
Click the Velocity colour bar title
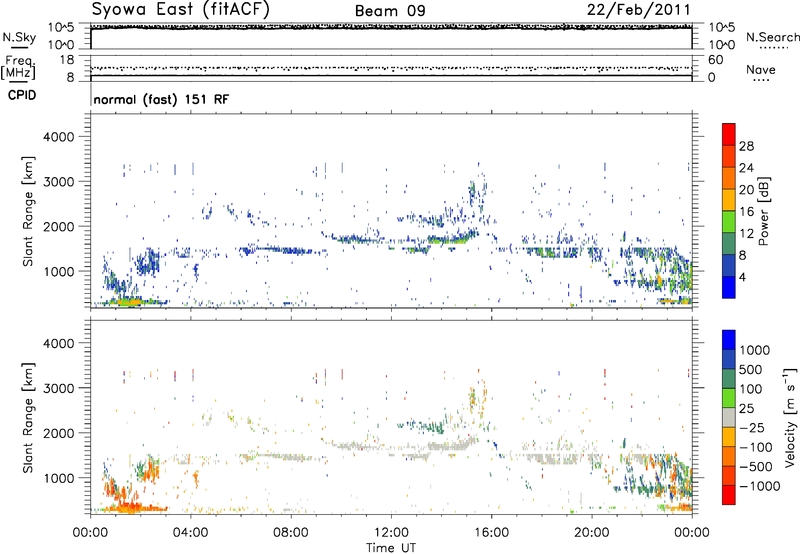790,417
